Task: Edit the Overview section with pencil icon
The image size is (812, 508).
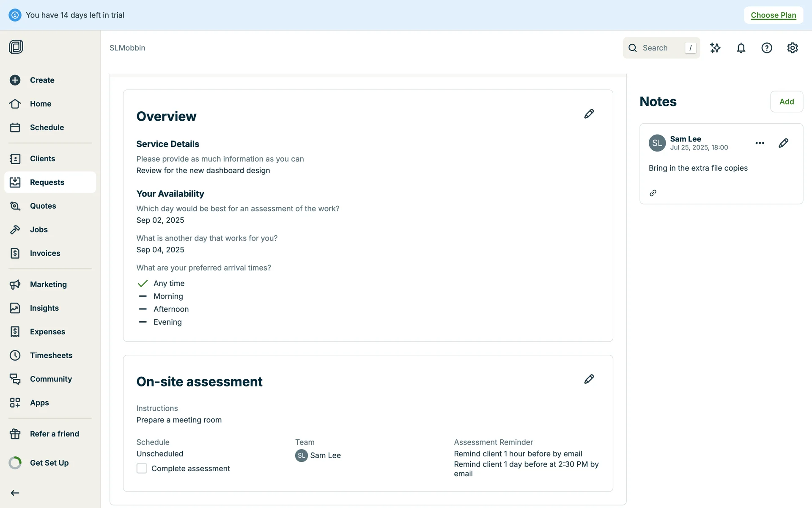Action: 589,114
